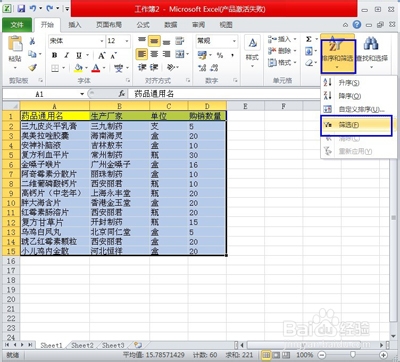Open Find and Select binoculars button

point(371,52)
